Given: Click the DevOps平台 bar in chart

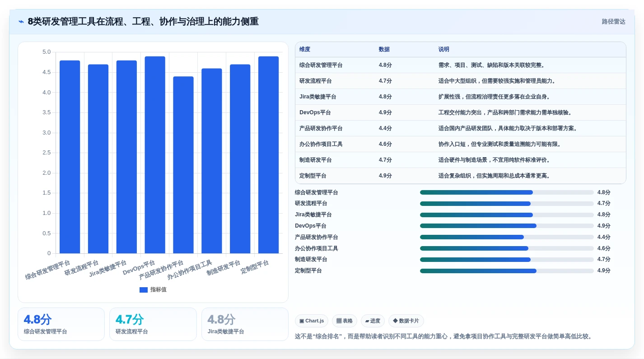Looking at the screenshot, I should coord(155,155).
